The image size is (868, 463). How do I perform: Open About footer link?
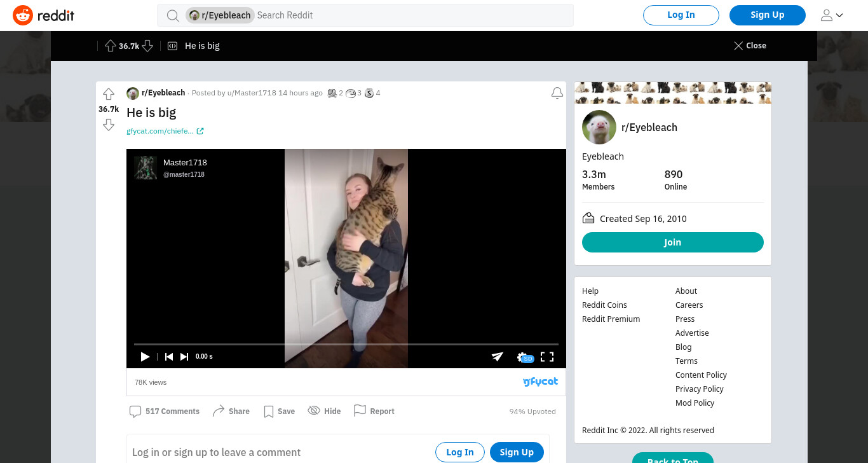point(686,291)
